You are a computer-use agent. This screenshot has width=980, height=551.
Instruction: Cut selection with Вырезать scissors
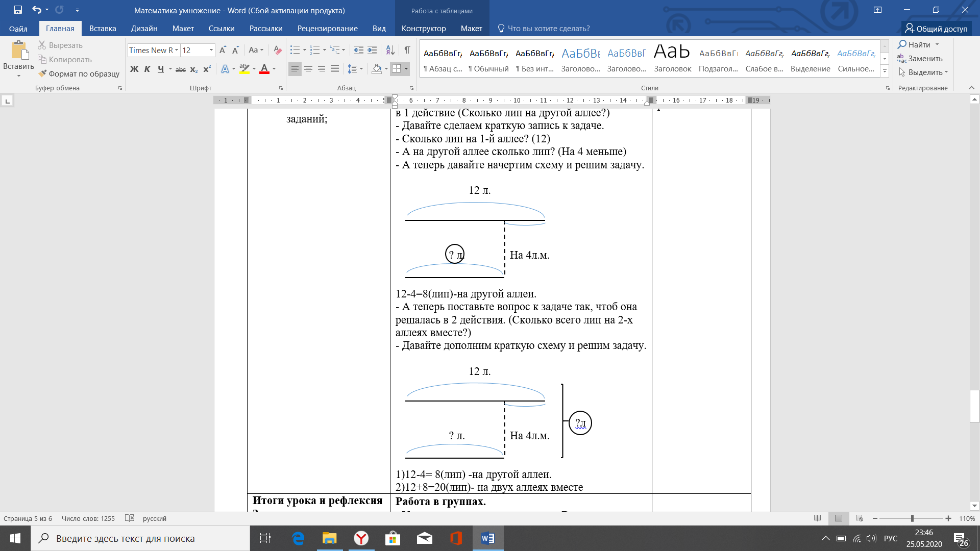coord(60,45)
